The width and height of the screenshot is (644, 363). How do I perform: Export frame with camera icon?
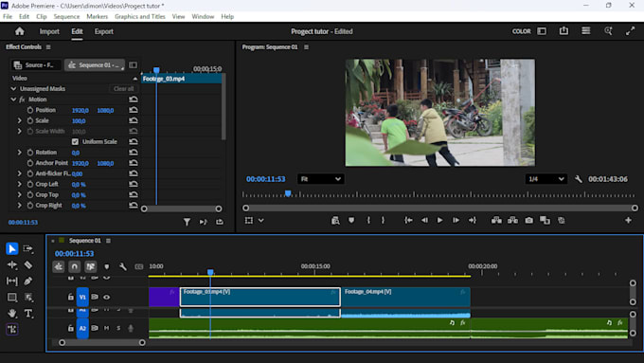[x=529, y=220]
